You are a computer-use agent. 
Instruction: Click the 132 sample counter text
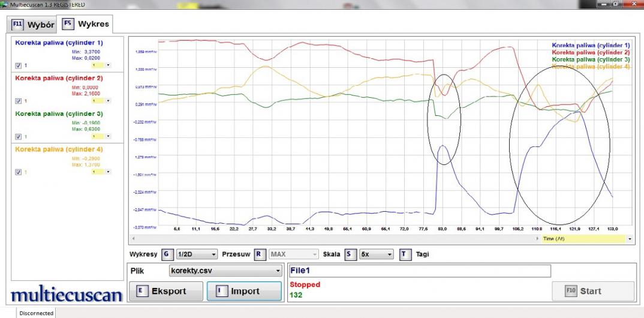(x=296, y=295)
